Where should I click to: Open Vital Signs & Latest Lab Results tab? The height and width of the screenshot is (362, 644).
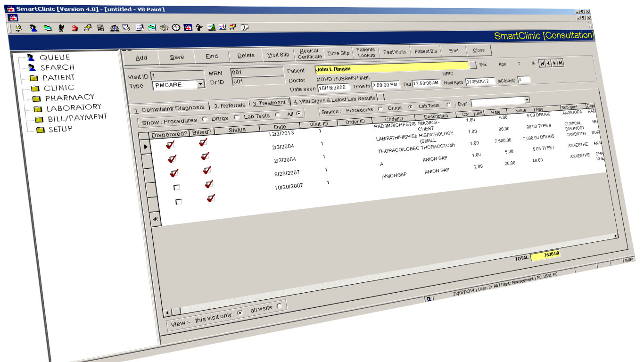[334, 99]
